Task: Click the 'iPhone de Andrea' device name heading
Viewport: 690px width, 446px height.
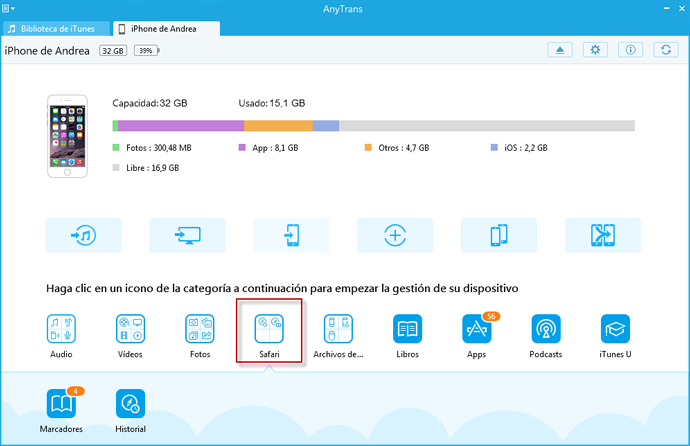Action: tap(47, 51)
